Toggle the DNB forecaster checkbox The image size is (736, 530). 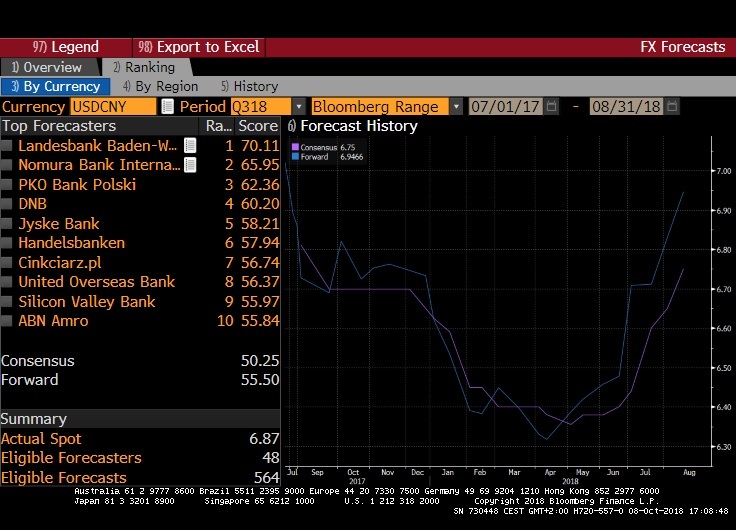8,204
